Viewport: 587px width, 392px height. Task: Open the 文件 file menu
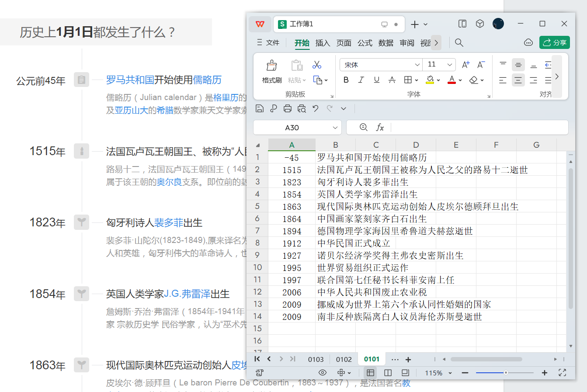pos(268,42)
